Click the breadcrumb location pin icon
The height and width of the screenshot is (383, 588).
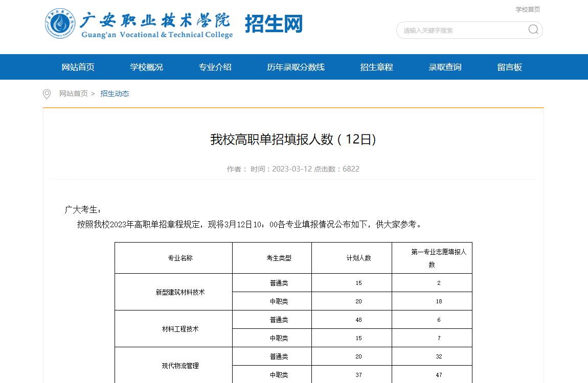pyautogui.click(x=47, y=93)
